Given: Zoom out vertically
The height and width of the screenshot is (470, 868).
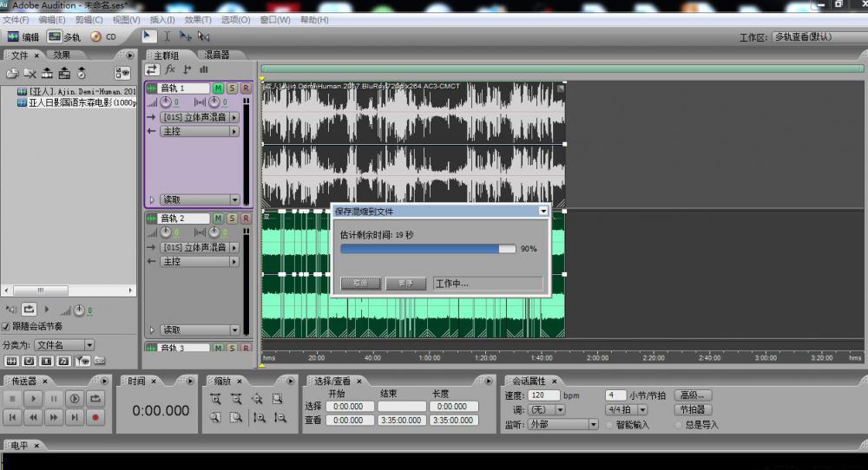Looking at the screenshot, I should pyautogui.click(x=280, y=418).
